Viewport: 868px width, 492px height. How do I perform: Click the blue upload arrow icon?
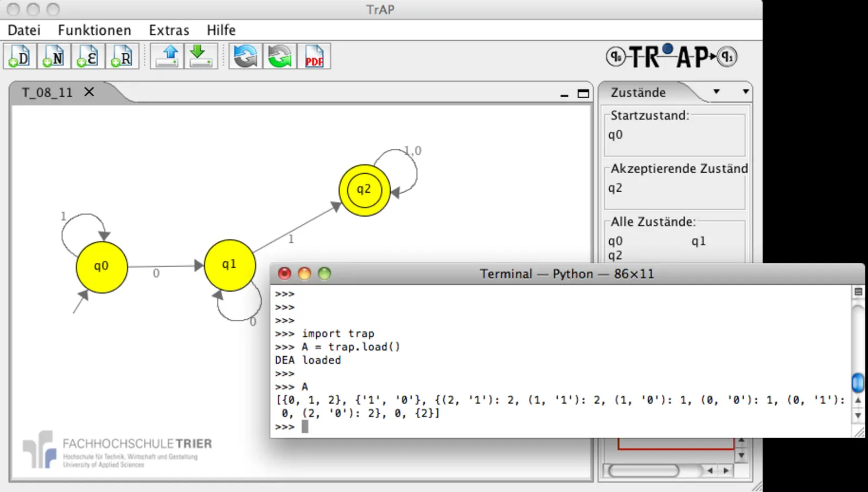tap(168, 56)
